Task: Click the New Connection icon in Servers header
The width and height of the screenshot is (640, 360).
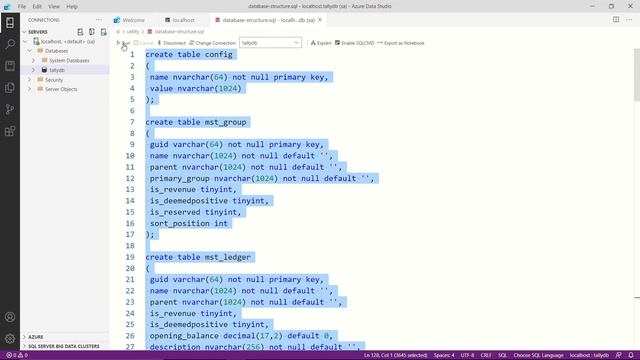Action: [x=80, y=32]
